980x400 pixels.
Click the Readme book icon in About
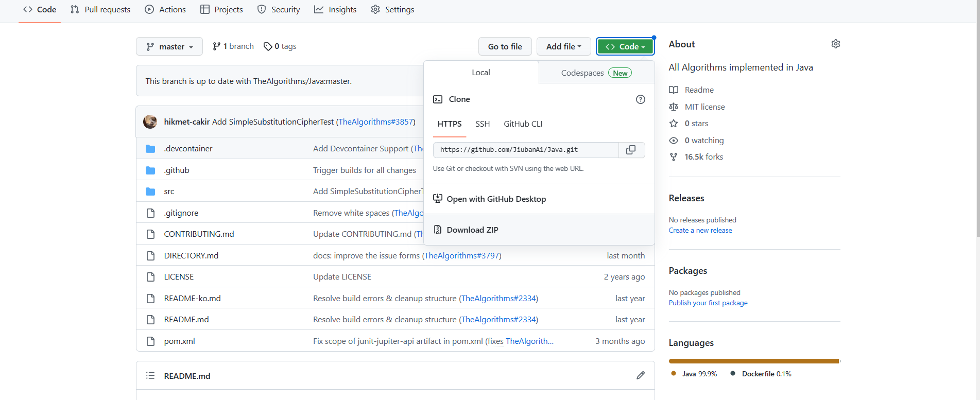point(674,90)
